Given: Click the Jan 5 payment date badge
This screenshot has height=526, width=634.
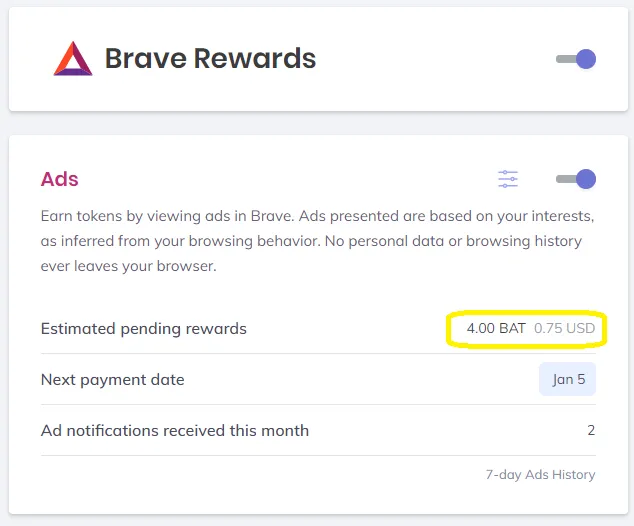Looking at the screenshot, I should [567, 379].
